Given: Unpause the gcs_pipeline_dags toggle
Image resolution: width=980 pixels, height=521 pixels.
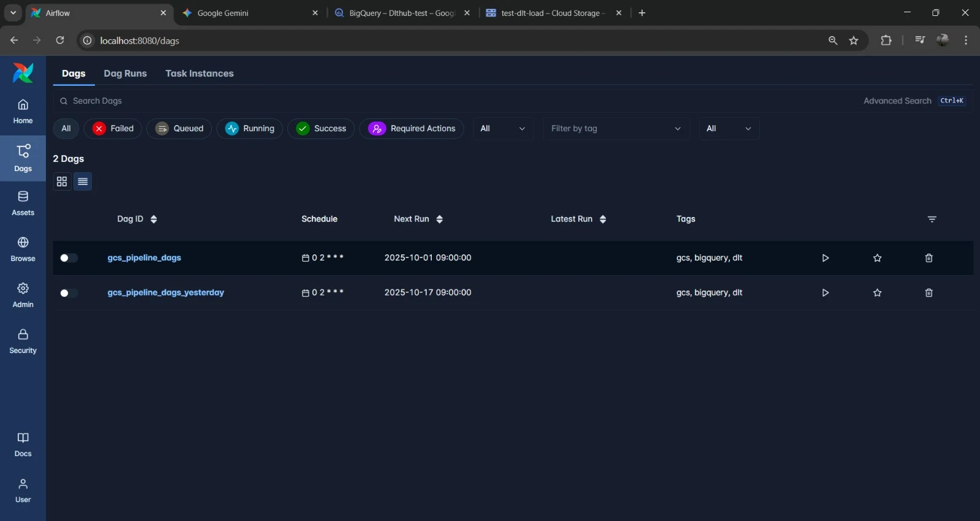Looking at the screenshot, I should pyautogui.click(x=69, y=258).
